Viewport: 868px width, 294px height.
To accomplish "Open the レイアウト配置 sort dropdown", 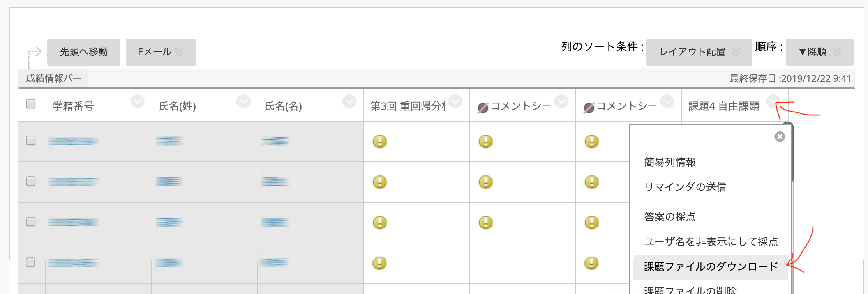I will (x=699, y=52).
